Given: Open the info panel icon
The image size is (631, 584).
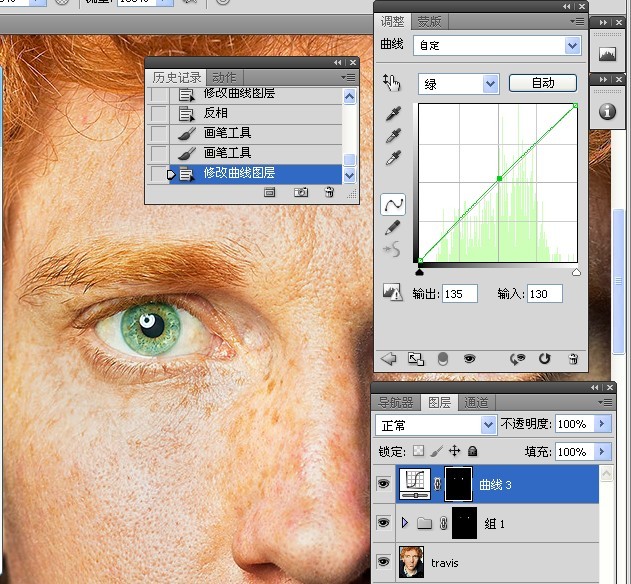Looking at the screenshot, I should (607, 111).
